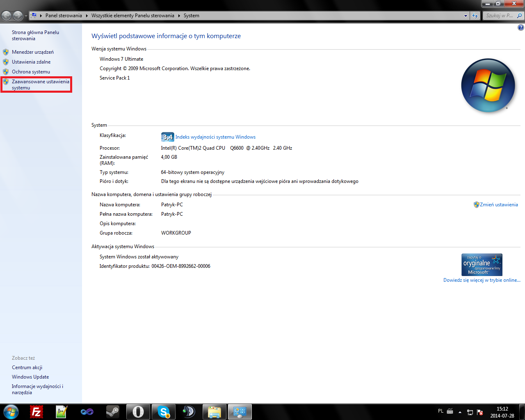Go to Wszystkie elementy Panelu sterowania breadcrumb

133,16
